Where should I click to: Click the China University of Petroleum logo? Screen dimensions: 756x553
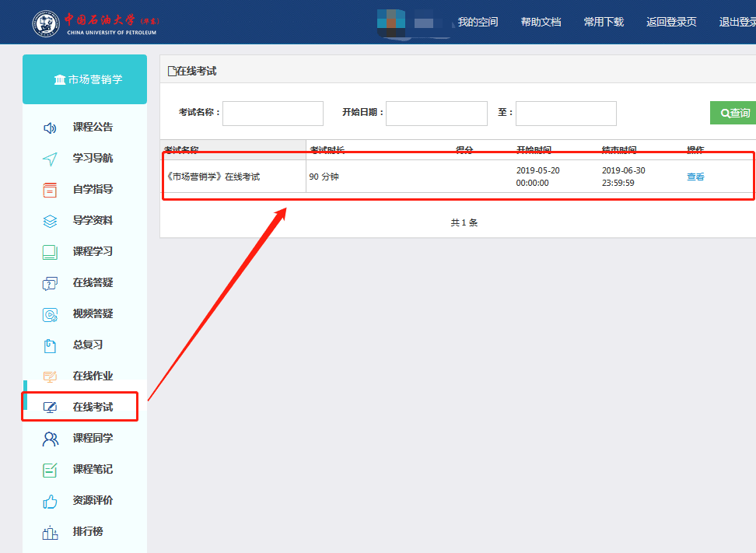click(96, 23)
